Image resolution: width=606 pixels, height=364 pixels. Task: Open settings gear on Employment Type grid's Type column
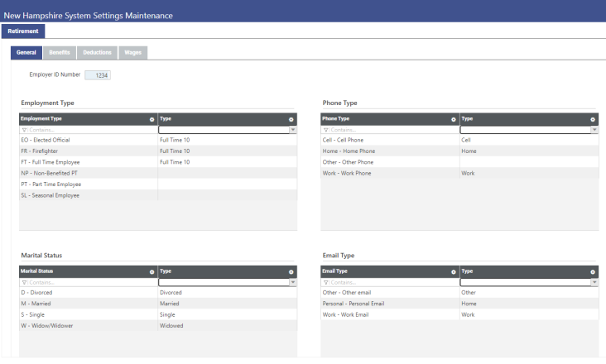pos(291,119)
